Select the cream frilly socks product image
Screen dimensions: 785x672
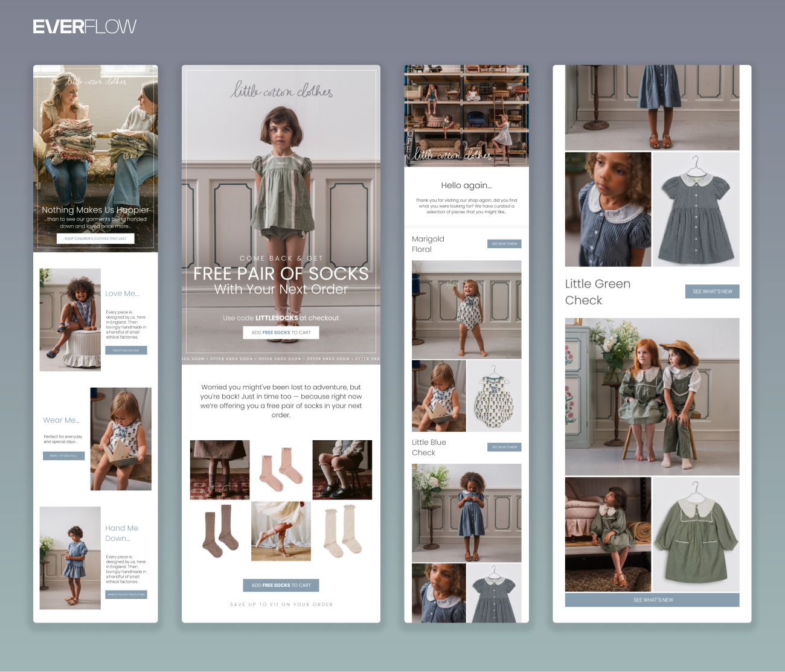point(342,531)
